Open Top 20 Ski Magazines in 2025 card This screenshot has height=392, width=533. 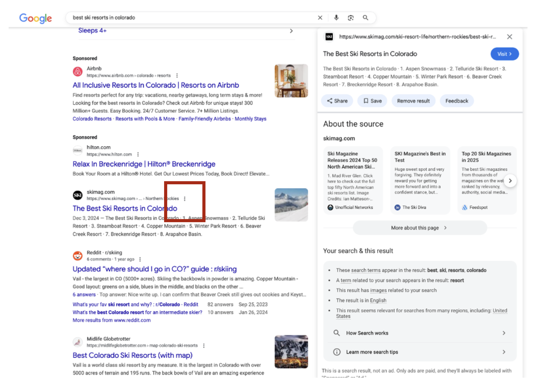pos(486,180)
